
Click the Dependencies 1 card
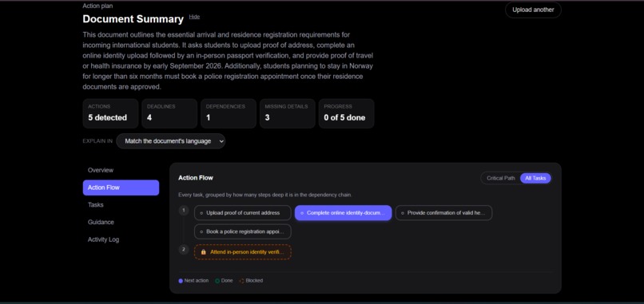[x=229, y=113]
